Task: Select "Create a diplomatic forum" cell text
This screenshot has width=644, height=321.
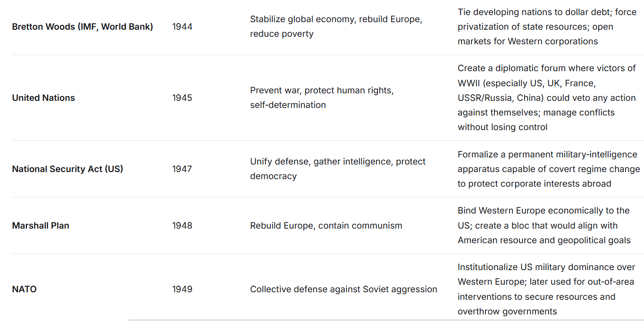Action: tap(546, 68)
